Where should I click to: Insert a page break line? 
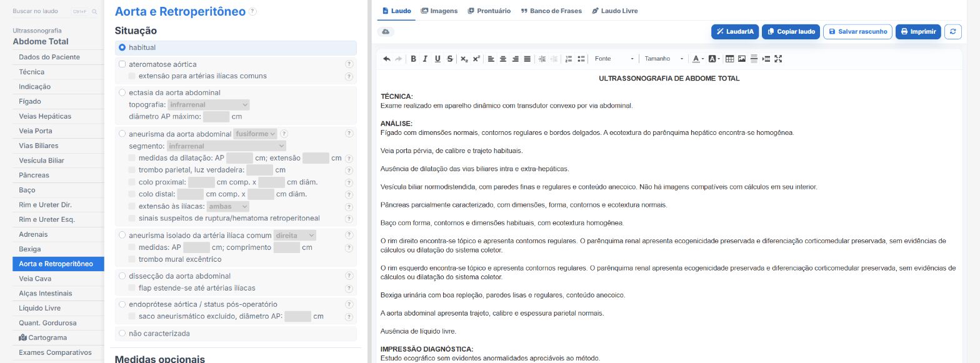(754, 59)
